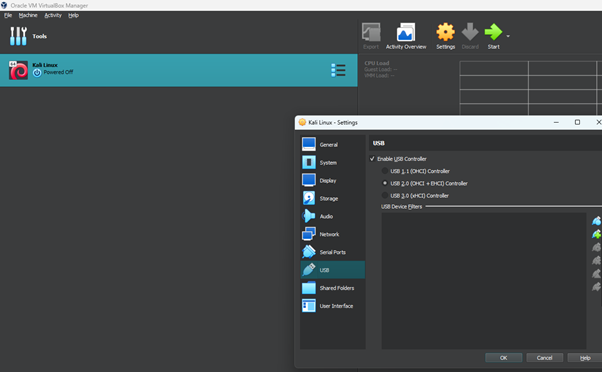Go to the Audio settings category

point(332,216)
